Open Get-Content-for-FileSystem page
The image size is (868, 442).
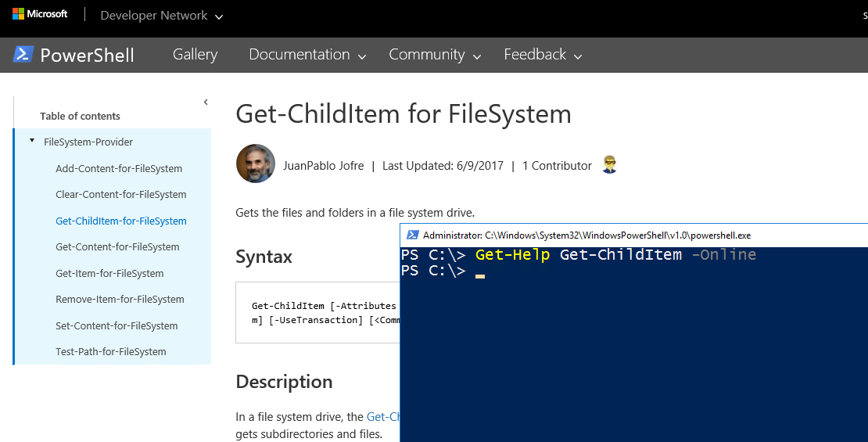coord(117,246)
